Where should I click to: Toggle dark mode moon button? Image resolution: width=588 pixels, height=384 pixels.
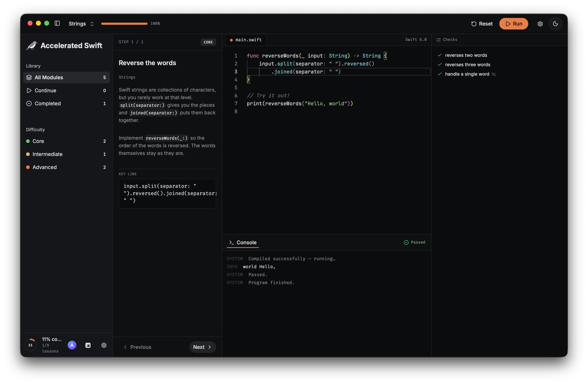coord(555,24)
